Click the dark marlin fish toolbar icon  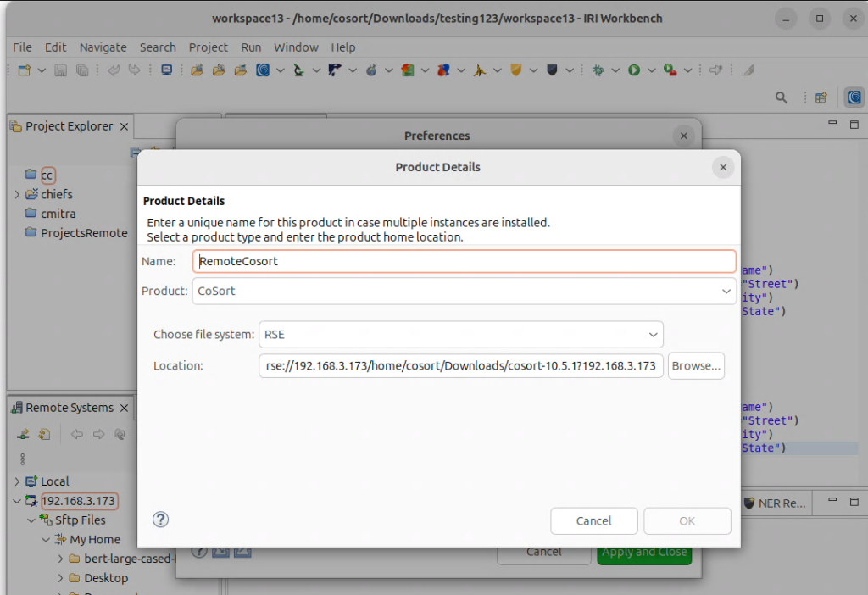point(335,70)
